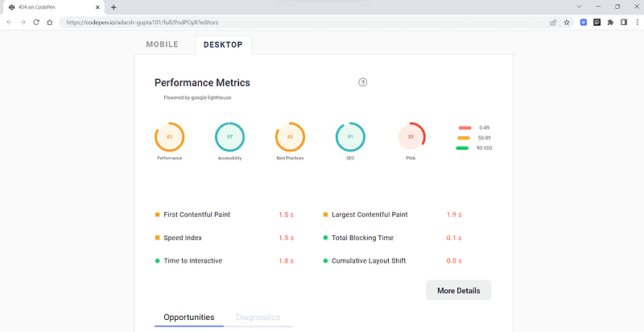Click the Speed Index label
The height and width of the screenshot is (332, 644).
coord(183,238)
